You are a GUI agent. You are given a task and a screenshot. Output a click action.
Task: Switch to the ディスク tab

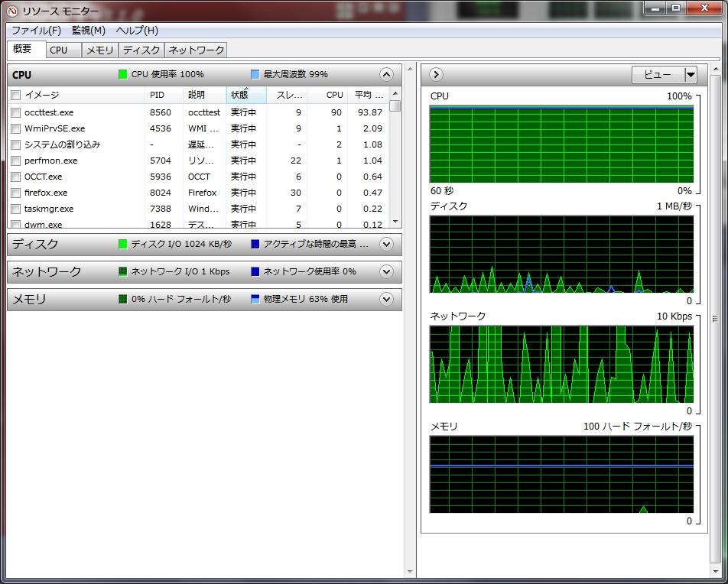coord(141,50)
